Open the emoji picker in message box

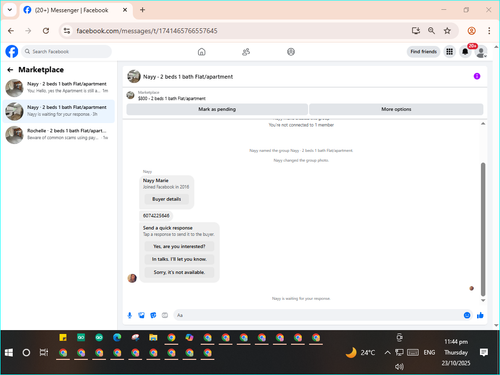tap(467, 315)
